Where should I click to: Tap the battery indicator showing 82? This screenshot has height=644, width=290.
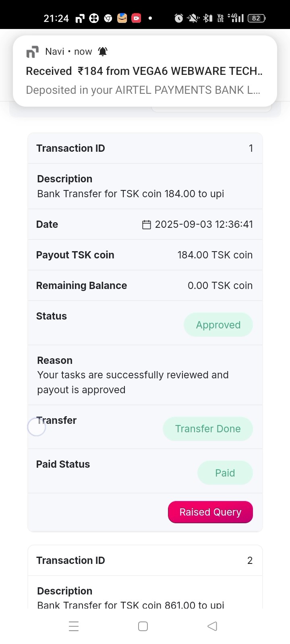(x=257, y=18)
